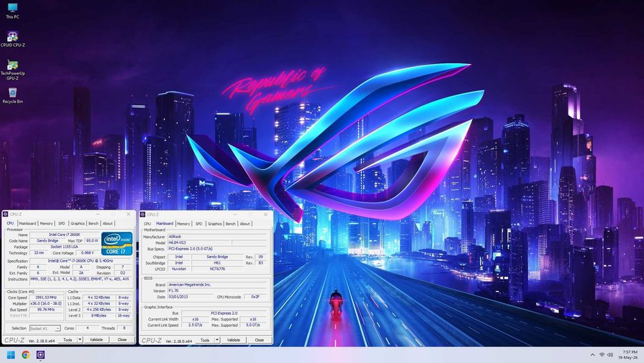Click the Max TDP value '95.0 W'
Image resolution: width=644 pixels, height=363 pixels.
click(x=92, y=240)
